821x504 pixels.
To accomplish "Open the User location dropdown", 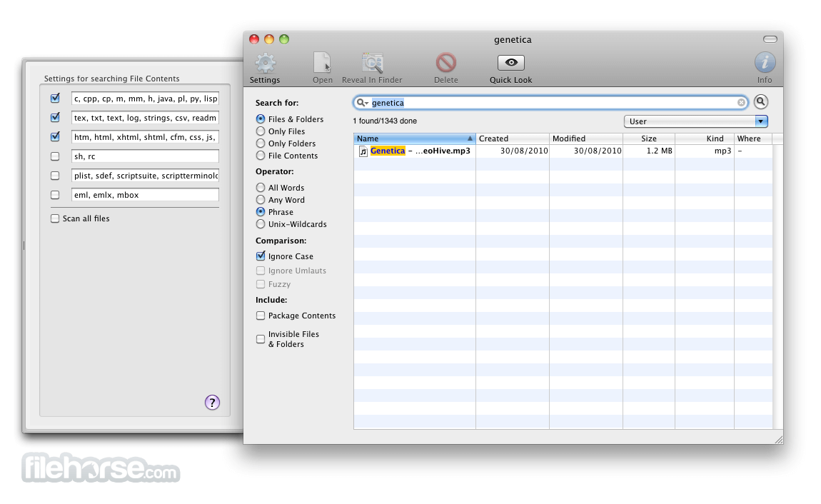I will [x=696, y=121].
